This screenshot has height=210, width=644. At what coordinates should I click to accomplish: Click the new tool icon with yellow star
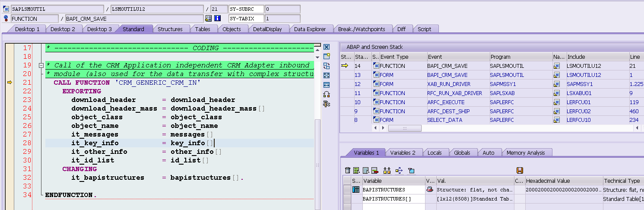click(327, 56)
